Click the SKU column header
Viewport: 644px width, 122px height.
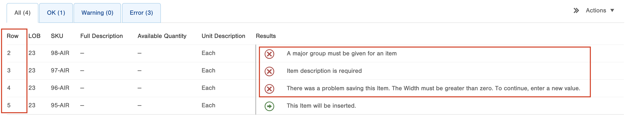57,36
